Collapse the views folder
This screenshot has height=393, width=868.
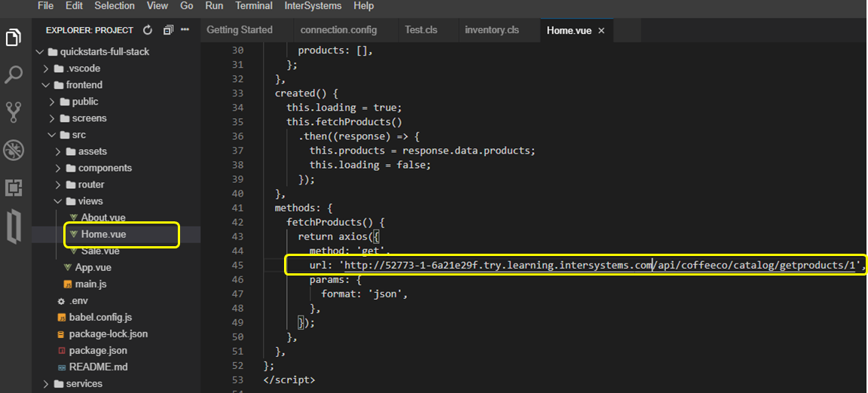[x=57, y=202]
